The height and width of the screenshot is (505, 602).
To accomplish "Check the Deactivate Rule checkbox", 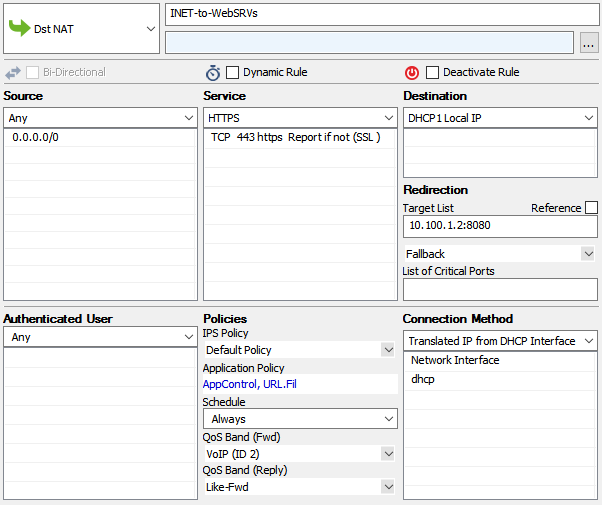I will click(x=433, y=72).
